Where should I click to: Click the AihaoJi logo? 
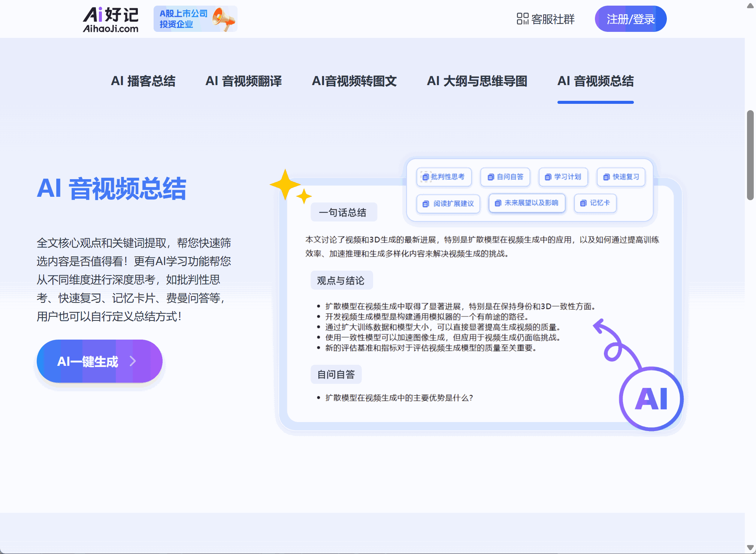pos(111,19)
